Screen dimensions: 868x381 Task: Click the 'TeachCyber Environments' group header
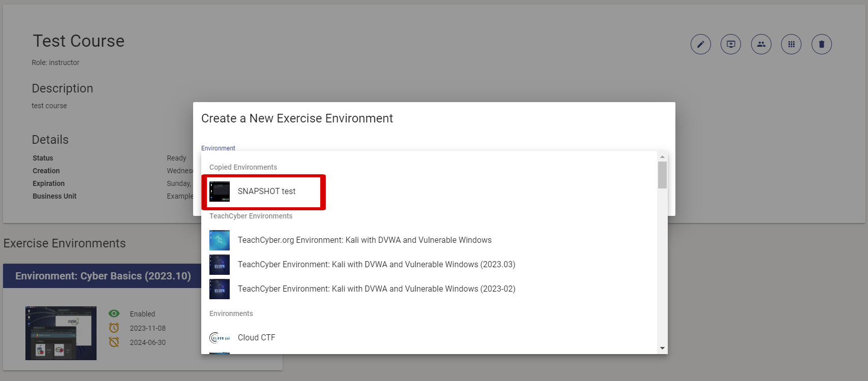pos(251,216)
